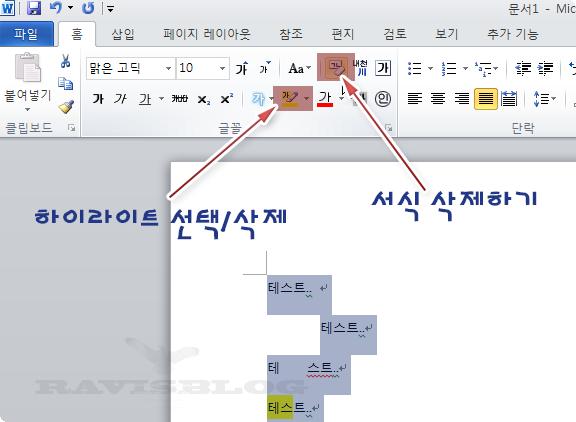The image size is (576, 422).
Task: Expand the font name dropdown arrow
Action: point(168,68)
